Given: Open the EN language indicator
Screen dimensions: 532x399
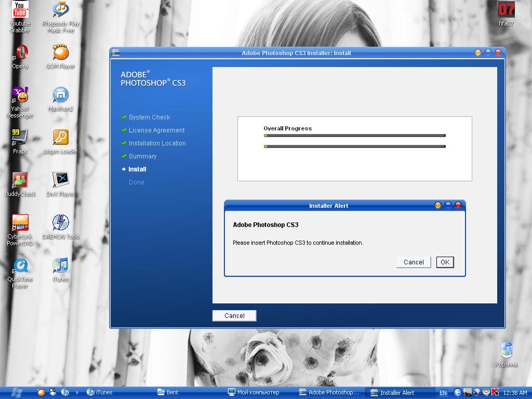Looking at the screenshot, I should pos(443,393).
